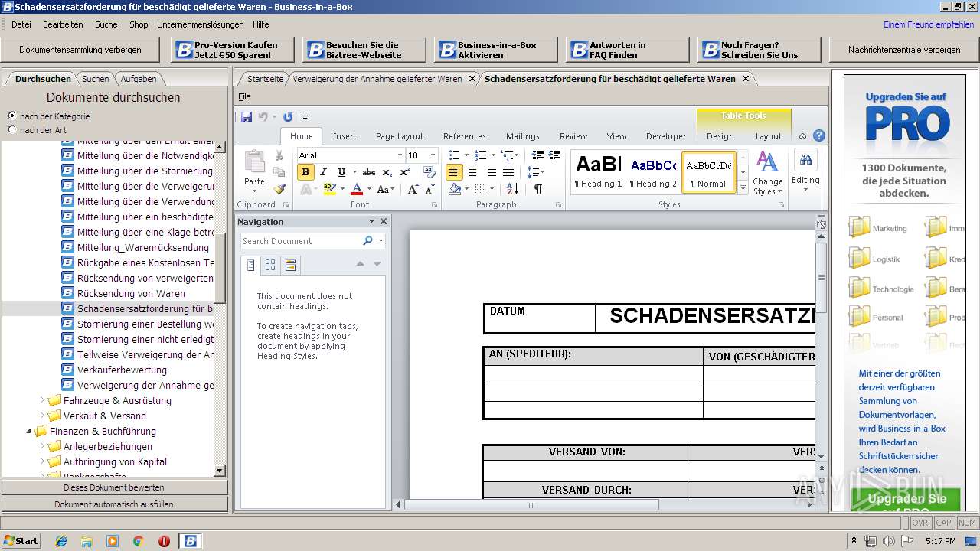Expand the Styles gallery More arrow
Image resolution: width=980 pixels, height=551 pixels.
pyautogui.click(x=742, y=187)
